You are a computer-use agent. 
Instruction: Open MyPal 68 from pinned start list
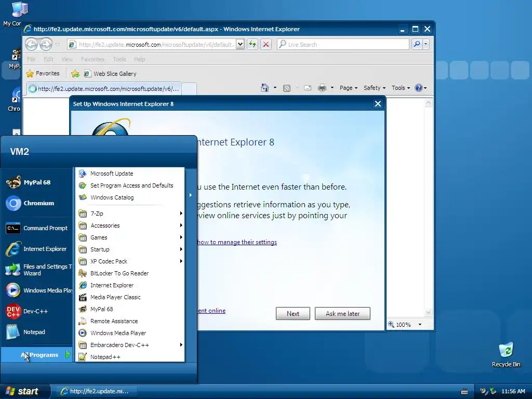point(36,182)
